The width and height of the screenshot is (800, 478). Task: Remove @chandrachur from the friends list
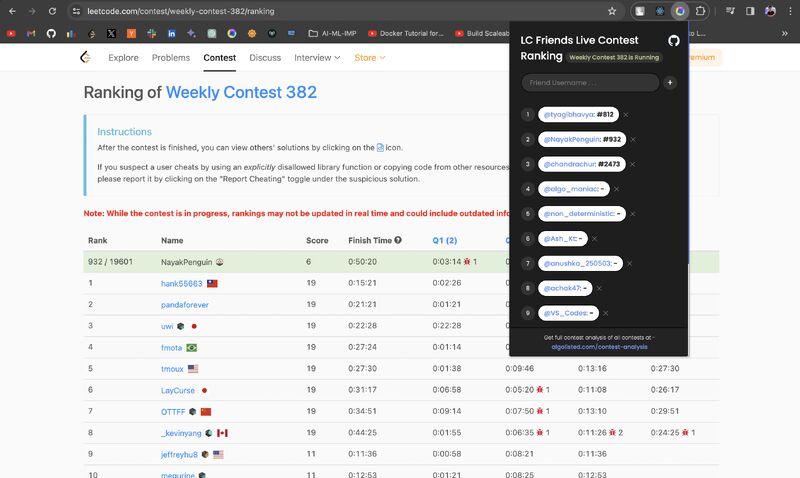[x=633, y=164]
